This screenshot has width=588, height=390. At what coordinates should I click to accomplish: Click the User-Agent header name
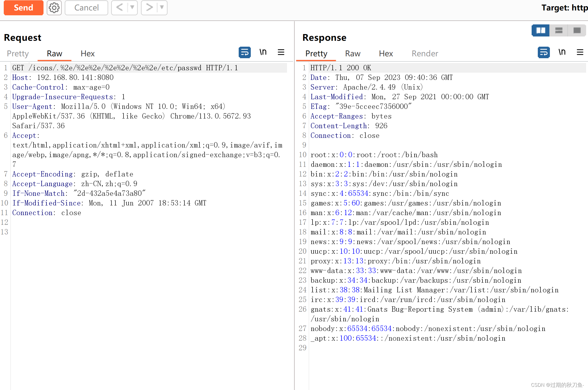pyautogui.click(x=32, y=106)
